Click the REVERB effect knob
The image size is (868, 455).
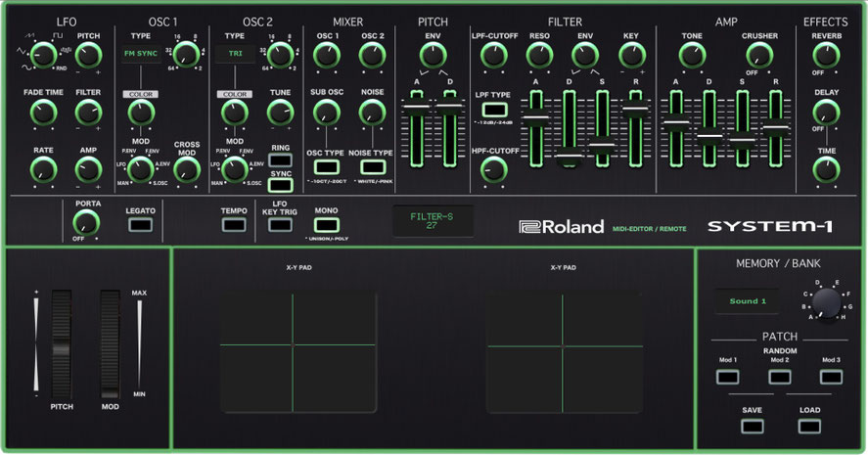pyautogui.click(x=826, y=55)
